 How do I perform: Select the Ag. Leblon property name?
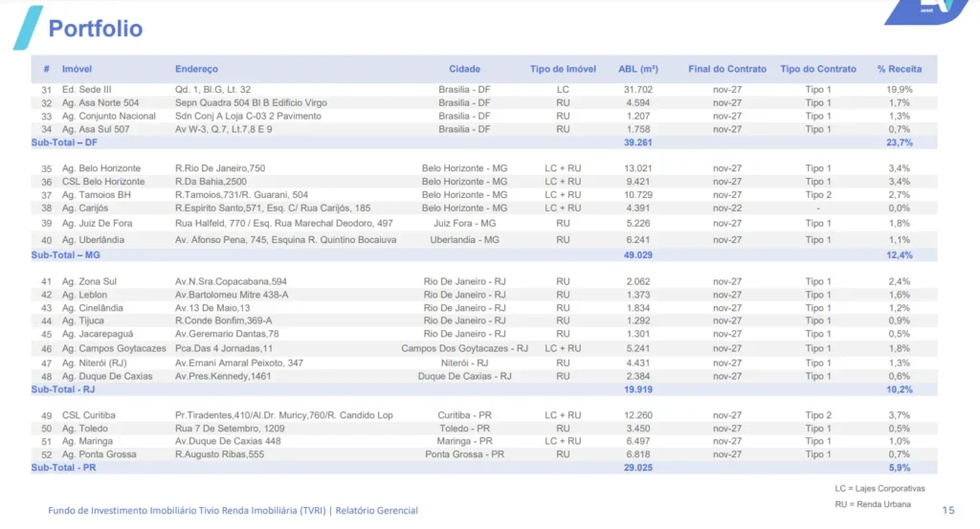84,295
